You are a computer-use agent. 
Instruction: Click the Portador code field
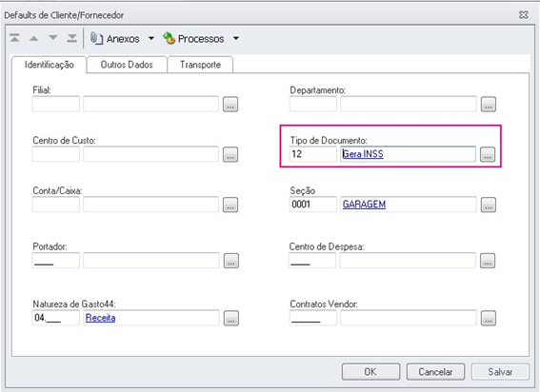(x=56, y=261)
